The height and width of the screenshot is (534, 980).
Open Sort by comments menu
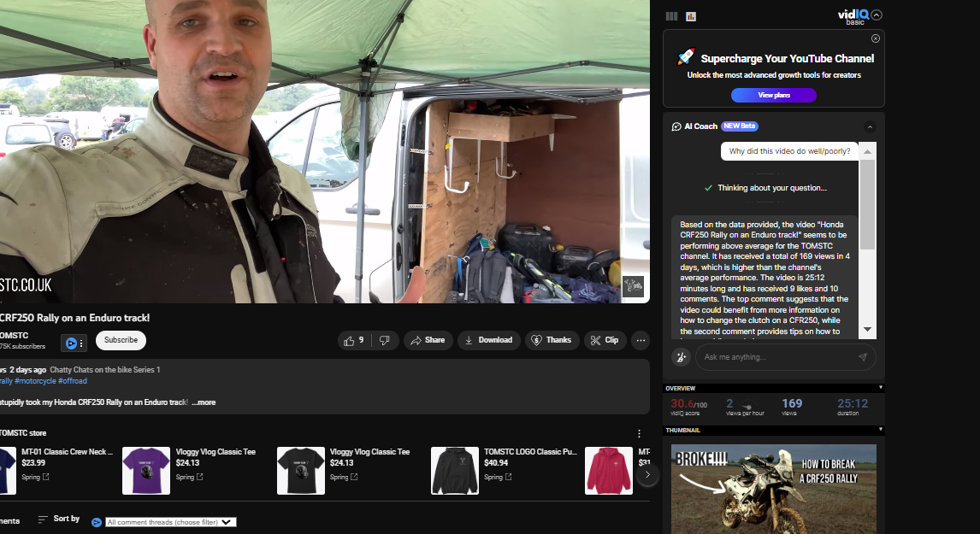coord(58,519)
